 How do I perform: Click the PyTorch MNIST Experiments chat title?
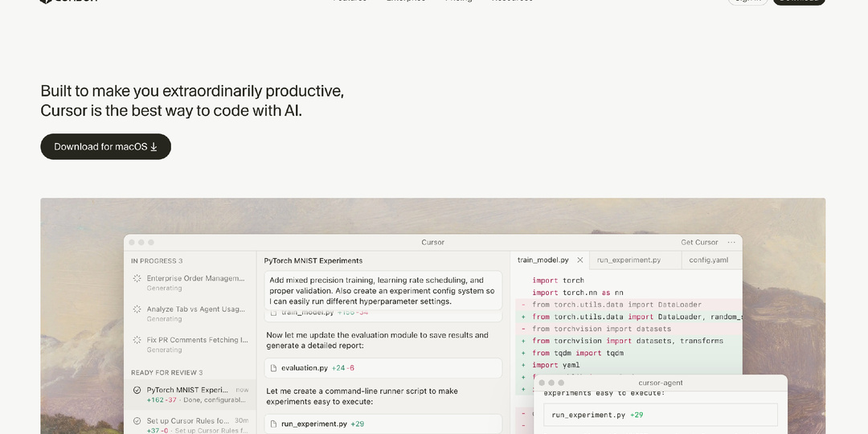313,260
